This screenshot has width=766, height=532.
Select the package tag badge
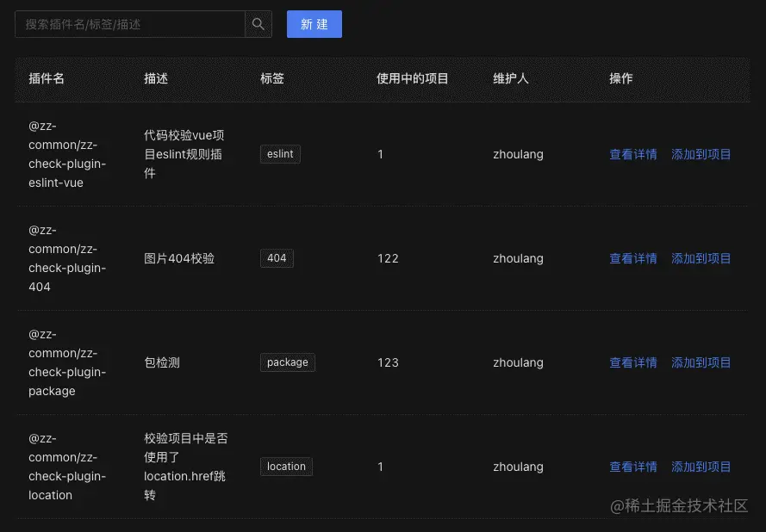(x=288, y=362)
